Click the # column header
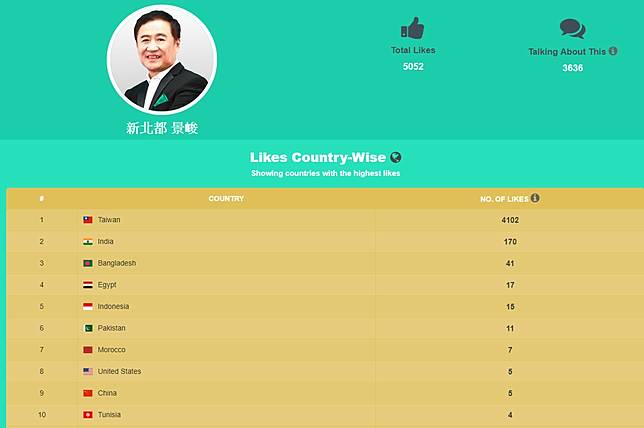The image size is (644, 428). click(x=41, y=199)
